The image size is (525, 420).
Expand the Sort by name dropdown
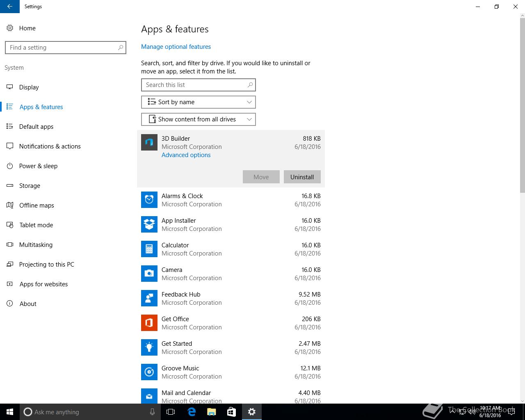click(x=199, y=102)
